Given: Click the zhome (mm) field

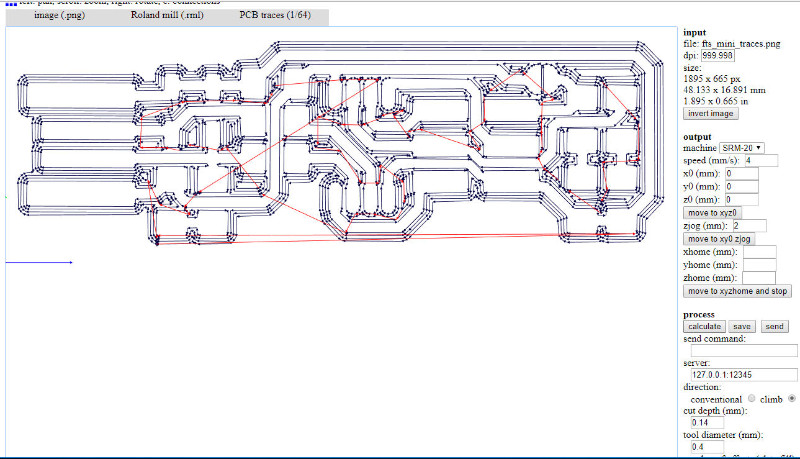Looking at the screenshot, I should click(759, 278).
